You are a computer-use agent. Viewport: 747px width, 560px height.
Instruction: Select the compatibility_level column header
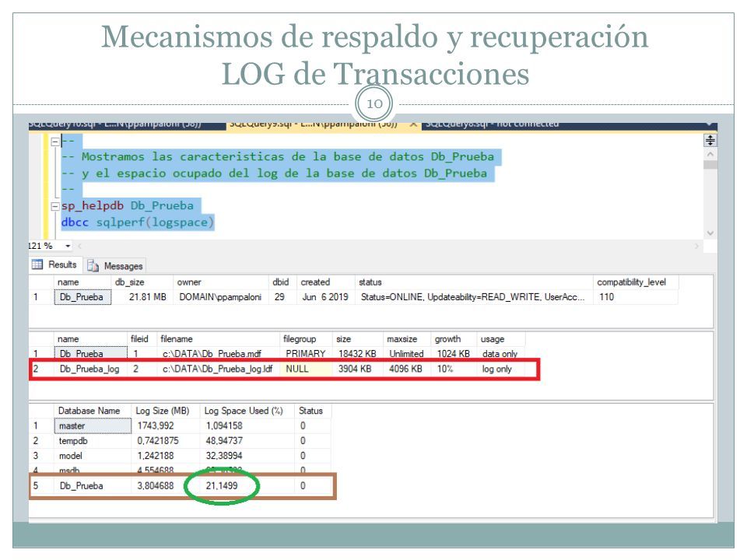pos(636,282)
